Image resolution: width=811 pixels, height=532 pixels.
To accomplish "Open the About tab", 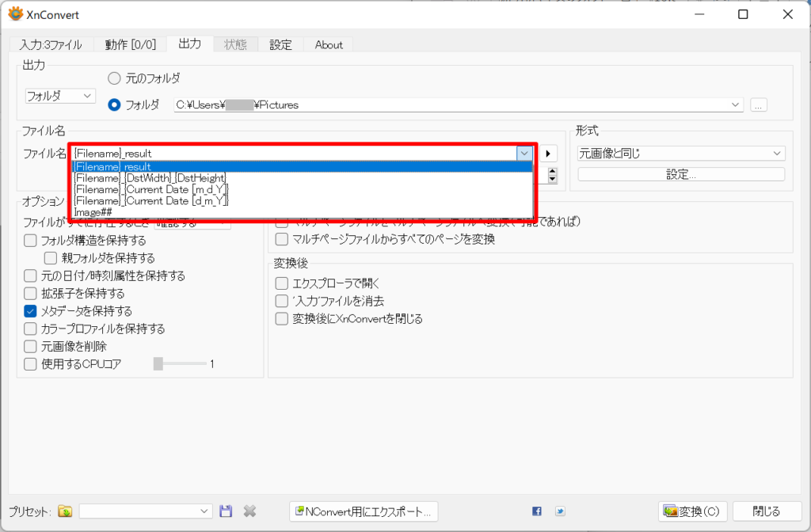I will point(328,44).
